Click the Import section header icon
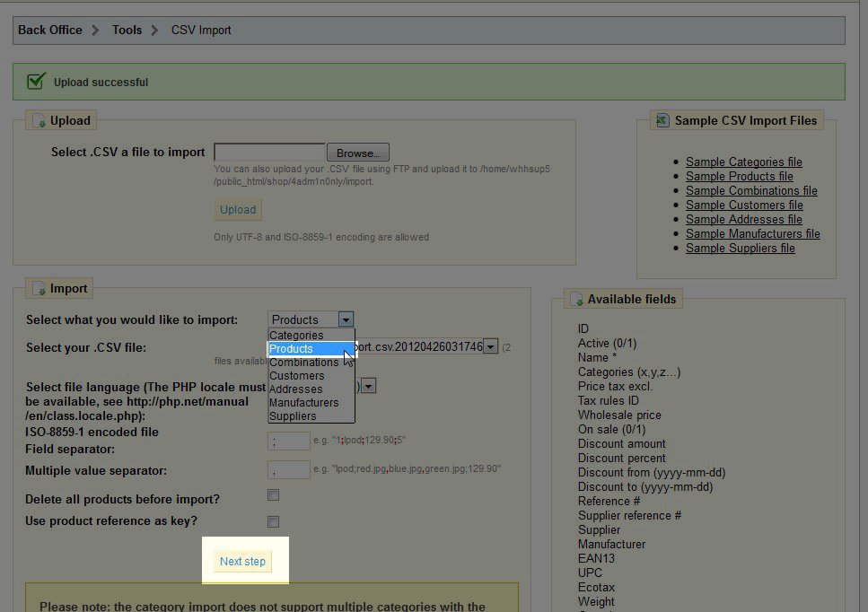Viewport: 868px width, 612px height. coord(39,288)
